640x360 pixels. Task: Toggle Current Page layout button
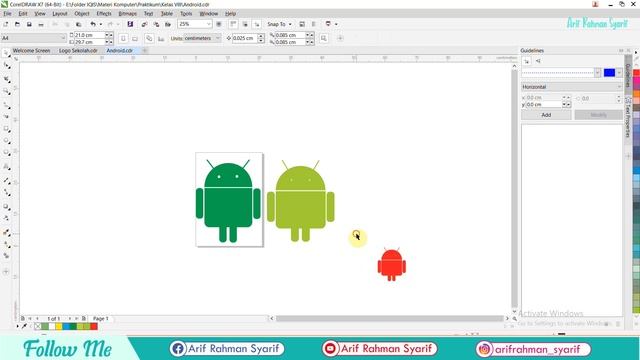coord(161,38)
